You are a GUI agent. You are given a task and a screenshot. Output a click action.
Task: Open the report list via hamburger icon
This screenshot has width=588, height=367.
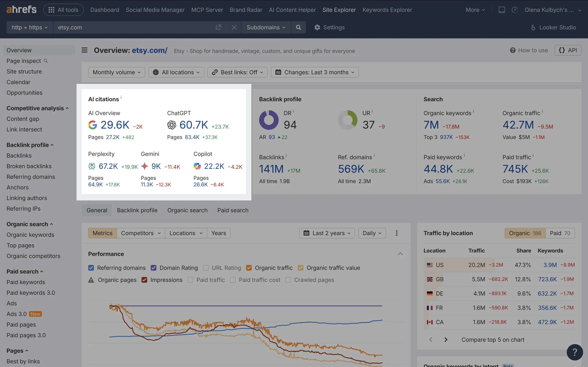point(84,50)
